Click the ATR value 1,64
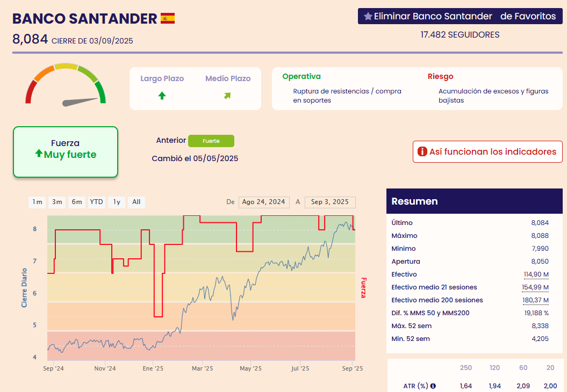This screenshot has width=567, height=392. point(466,386)
